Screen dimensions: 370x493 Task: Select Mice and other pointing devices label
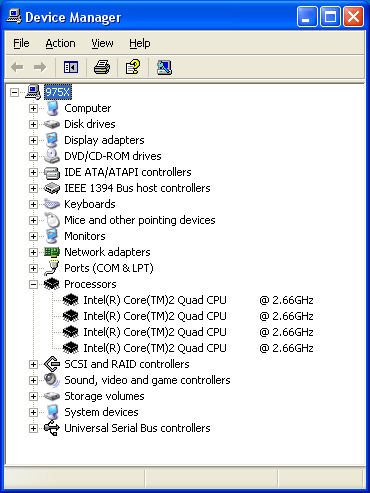click(140, 220)
